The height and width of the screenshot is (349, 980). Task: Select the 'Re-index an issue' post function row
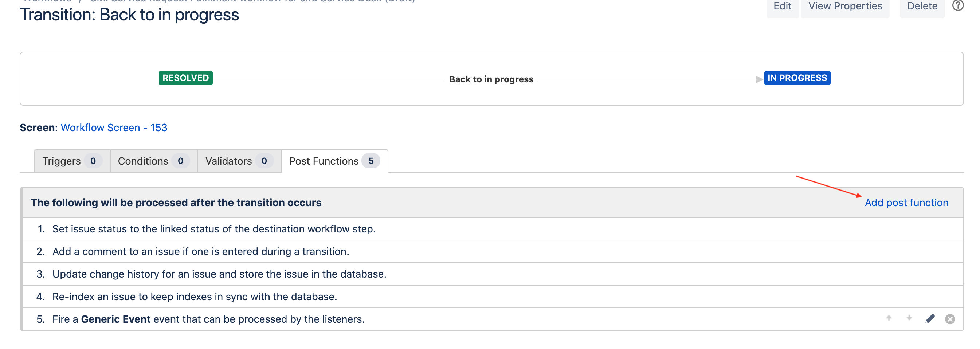pyautogui.click(x=195, y=297)
